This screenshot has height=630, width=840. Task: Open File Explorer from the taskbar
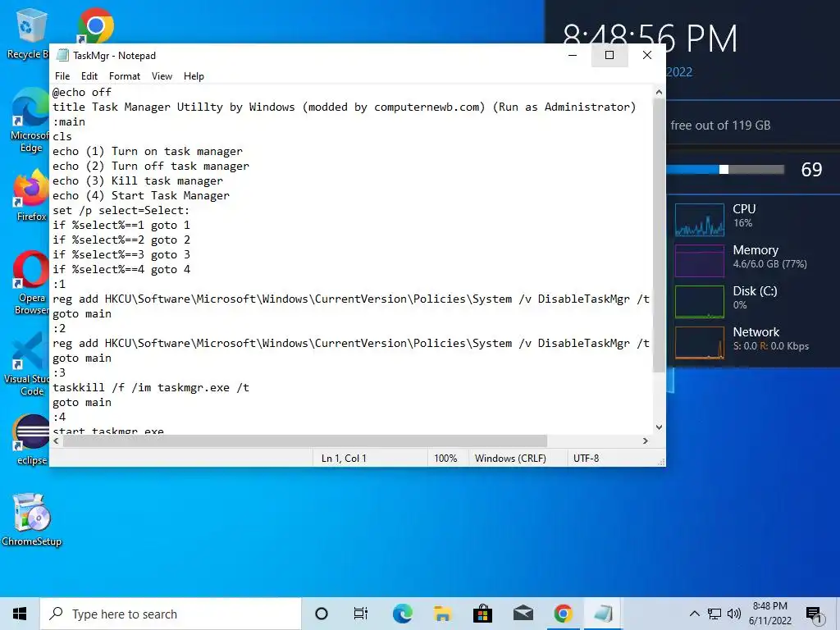(442, 614)
